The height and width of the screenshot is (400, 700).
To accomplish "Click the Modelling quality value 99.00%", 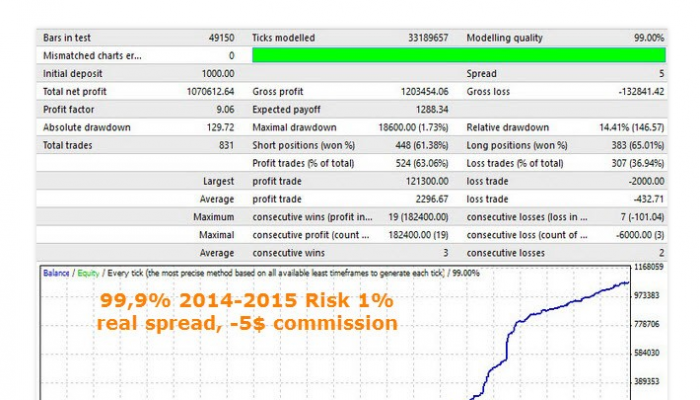I will 649,38.
